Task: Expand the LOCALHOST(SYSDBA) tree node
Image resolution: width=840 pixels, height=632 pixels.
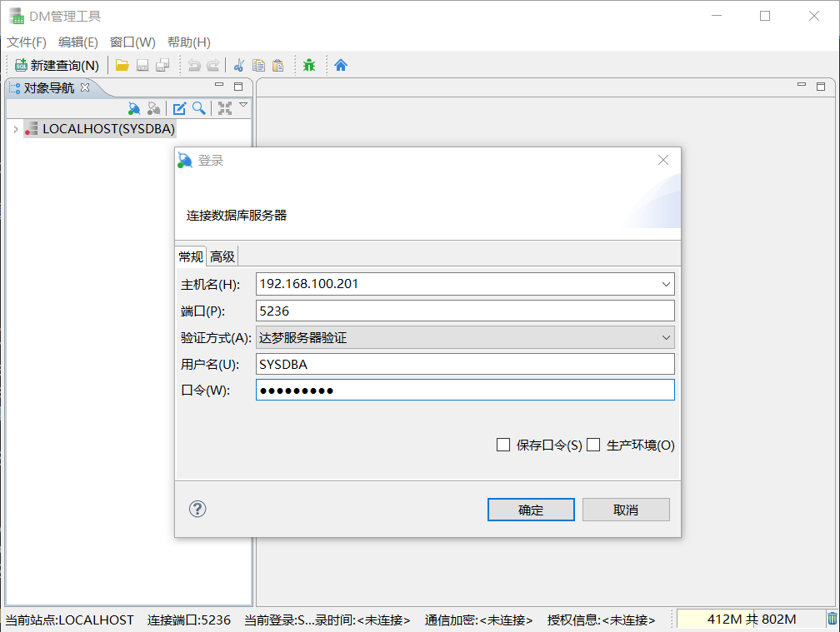Action: coord(16,129)
